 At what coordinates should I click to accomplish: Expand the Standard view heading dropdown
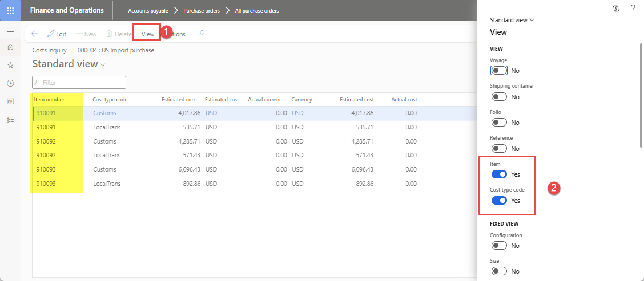[x=69, y=64]
